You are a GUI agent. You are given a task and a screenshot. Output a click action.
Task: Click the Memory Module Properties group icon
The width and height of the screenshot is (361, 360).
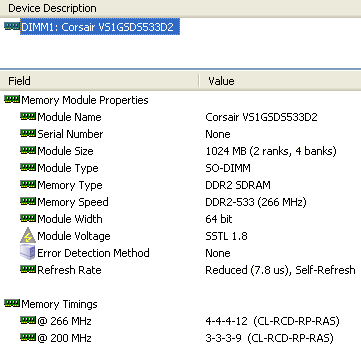[x=12, y=99]
